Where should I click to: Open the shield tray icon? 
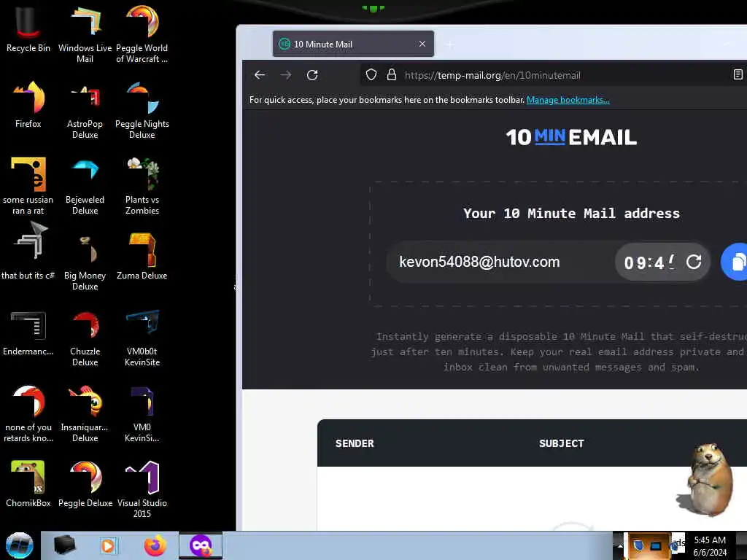click(x=639, y=545)
